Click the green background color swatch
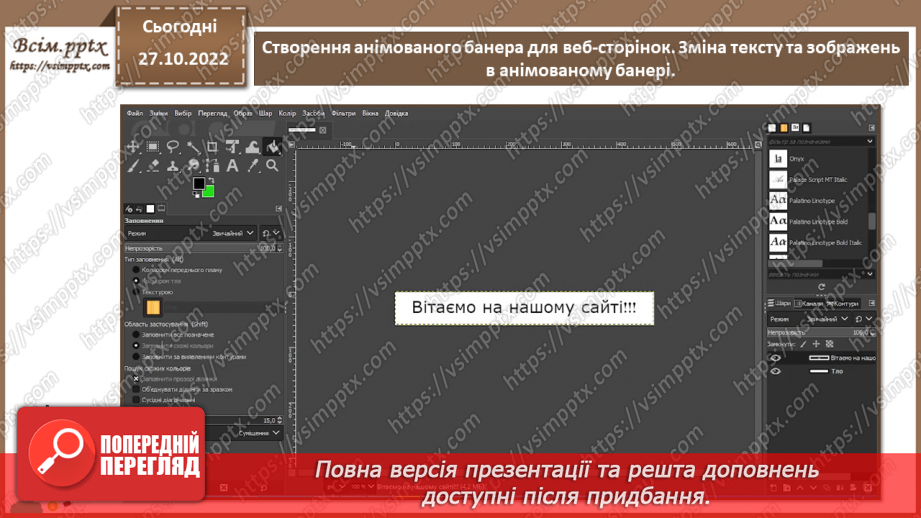 (x=209, y=191)
